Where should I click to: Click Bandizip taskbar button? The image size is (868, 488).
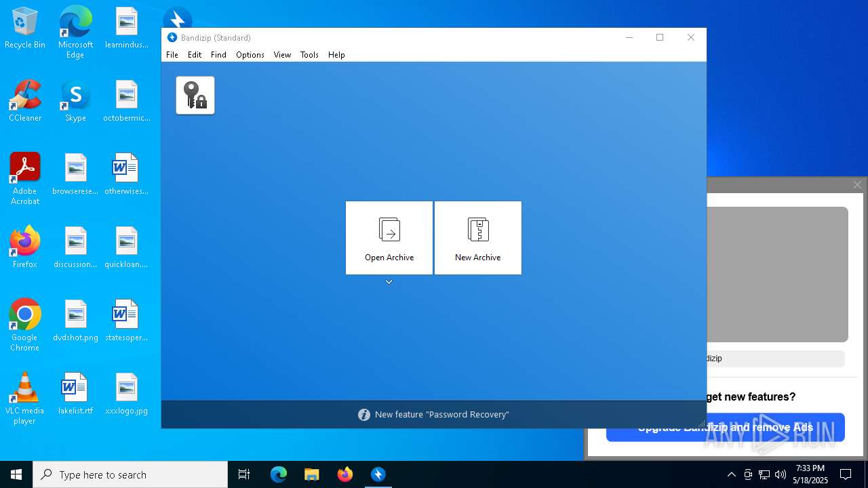pyautogui.click(x=378, y=474)
